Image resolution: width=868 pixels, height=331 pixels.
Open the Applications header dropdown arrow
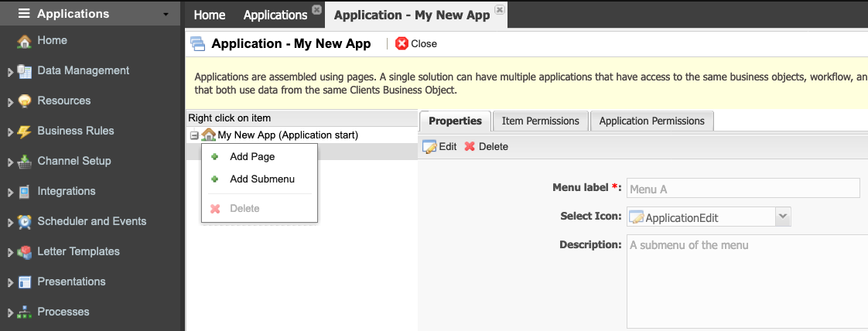click(x=166, y=15)
